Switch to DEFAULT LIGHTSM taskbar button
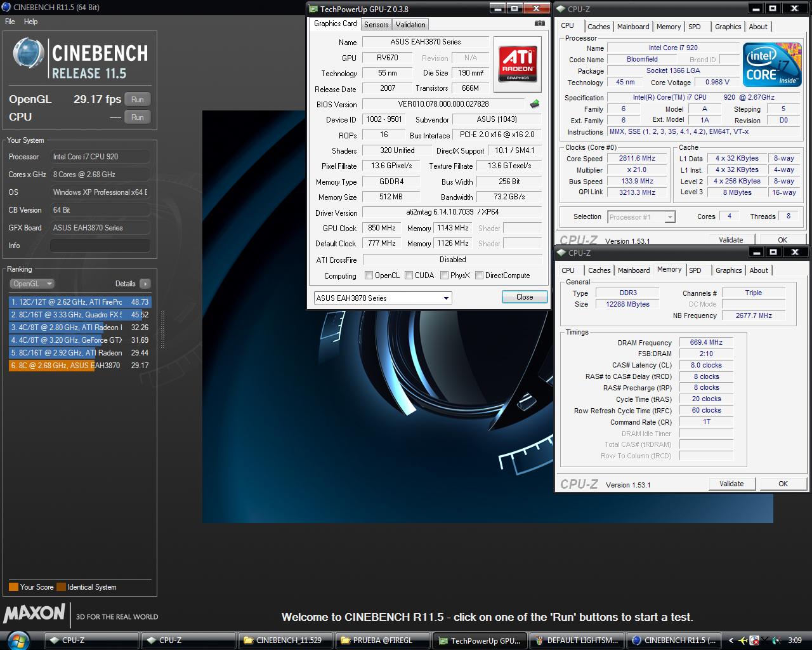Screen dimensions: 812x650 pos(576,640)
